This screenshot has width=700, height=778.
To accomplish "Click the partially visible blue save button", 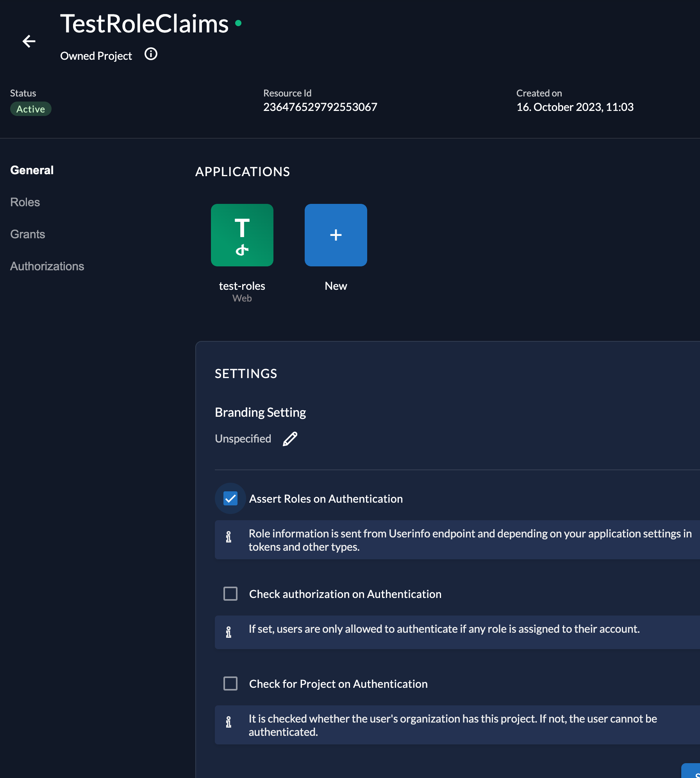I will [x=692, y=771].
